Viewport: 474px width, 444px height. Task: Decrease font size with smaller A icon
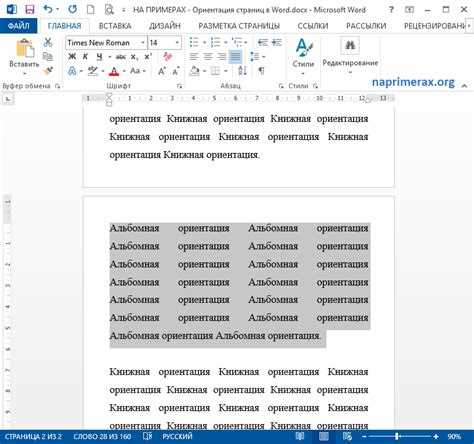176,71
